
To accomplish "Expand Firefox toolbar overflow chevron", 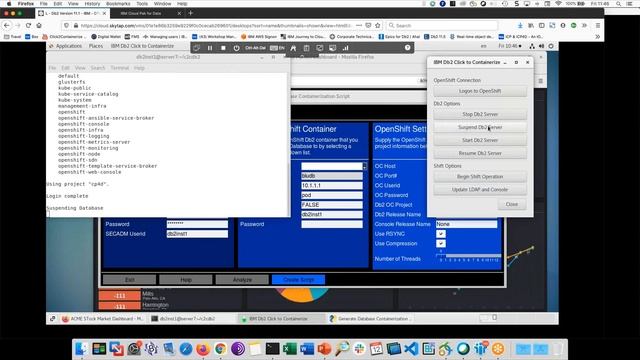I will click(x=584, y=25).
